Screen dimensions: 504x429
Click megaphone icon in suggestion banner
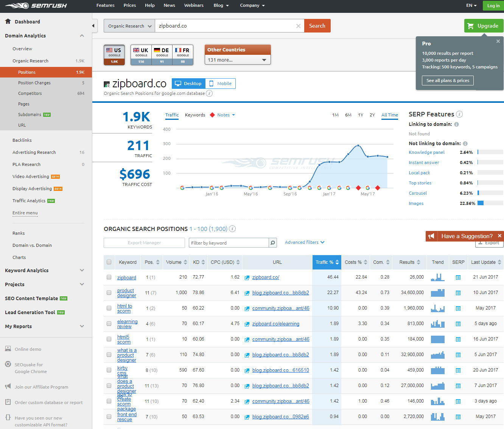point(431,236)
